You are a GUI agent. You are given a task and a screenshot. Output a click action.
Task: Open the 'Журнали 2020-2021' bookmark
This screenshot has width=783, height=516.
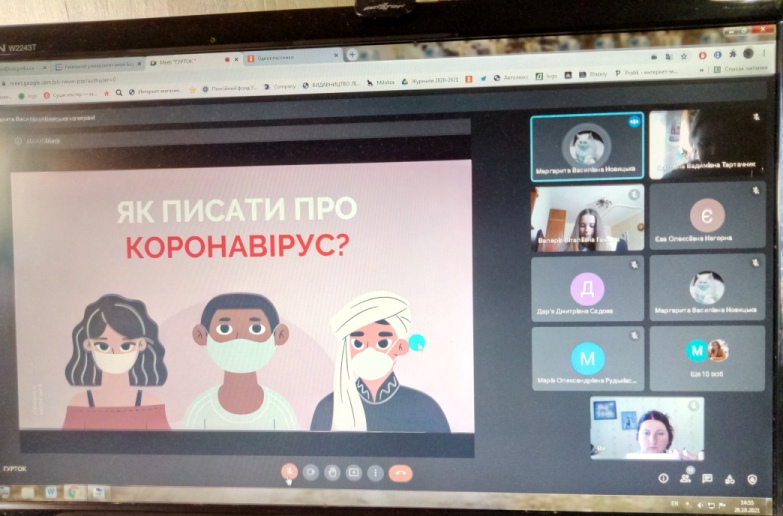(x=430, y=80)
